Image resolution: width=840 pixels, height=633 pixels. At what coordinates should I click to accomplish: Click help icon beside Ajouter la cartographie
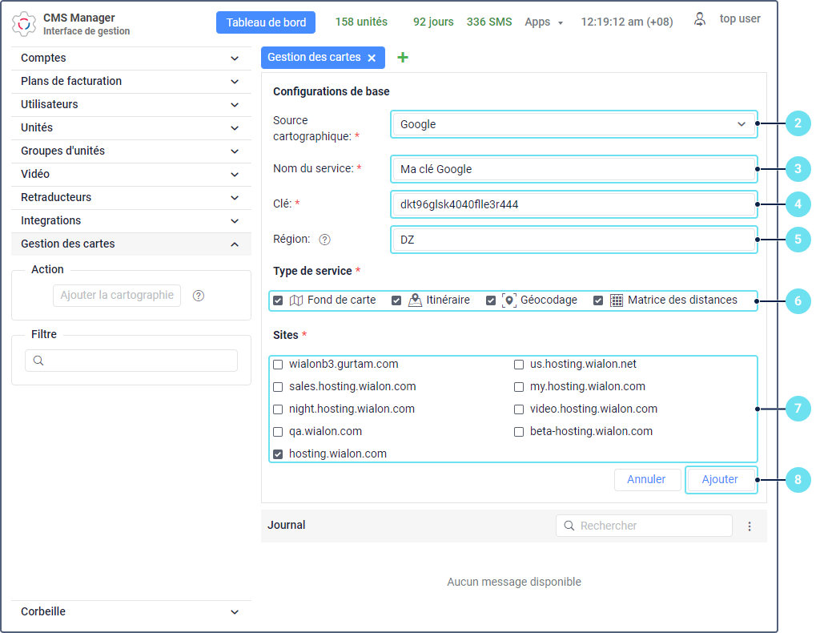(199, 296)
